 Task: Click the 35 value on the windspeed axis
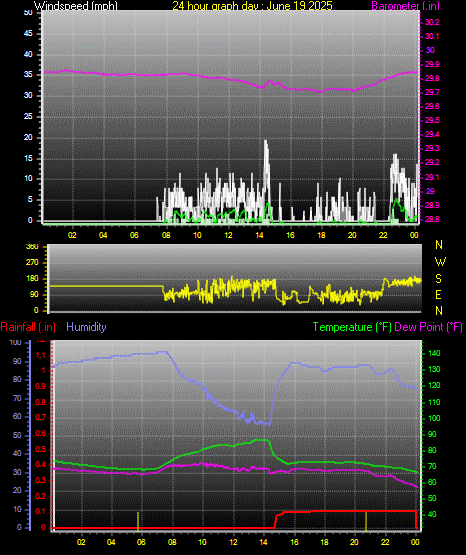[x=28, y=75]
